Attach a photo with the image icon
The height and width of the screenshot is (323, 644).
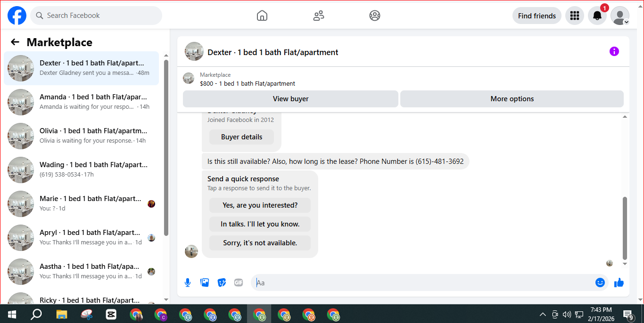[x=205, y=283]
